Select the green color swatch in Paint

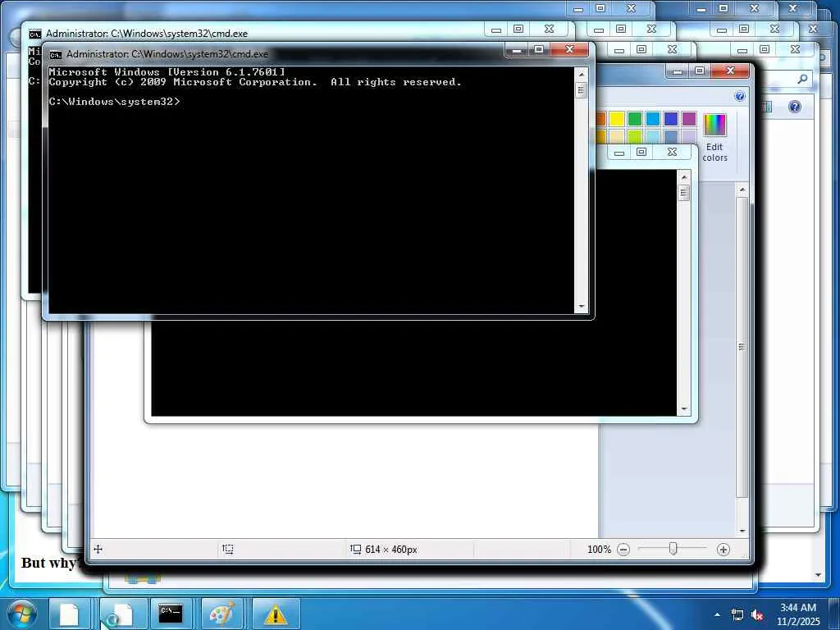pos(635,118)
